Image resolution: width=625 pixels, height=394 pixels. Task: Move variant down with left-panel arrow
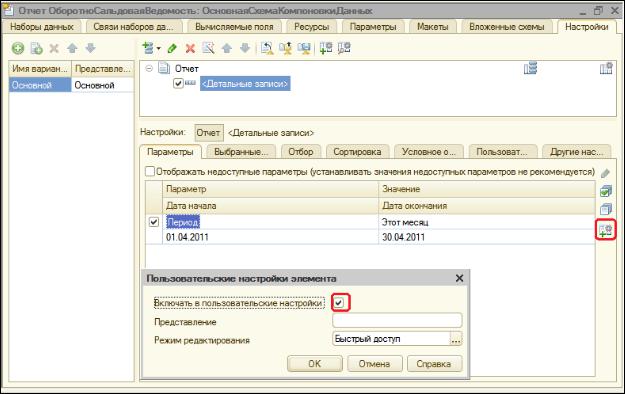pyautogui.click(x=90, y=48)
